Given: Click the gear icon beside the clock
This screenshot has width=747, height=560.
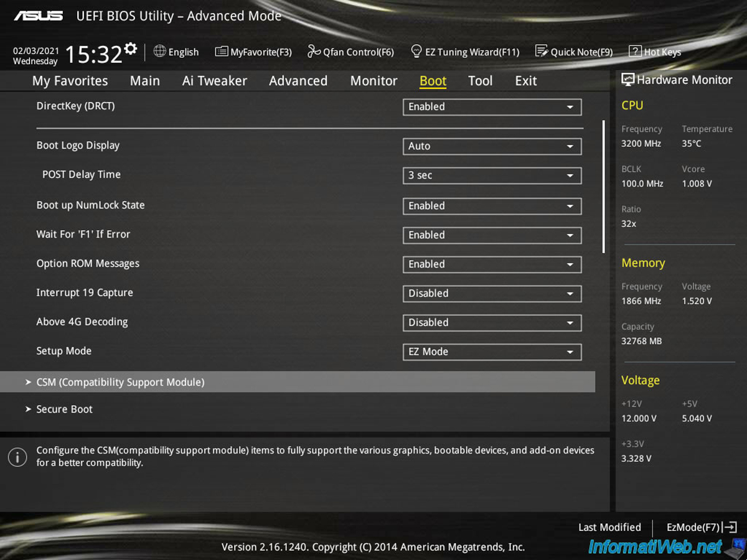Looking at the screenshot, I should 130,49.
